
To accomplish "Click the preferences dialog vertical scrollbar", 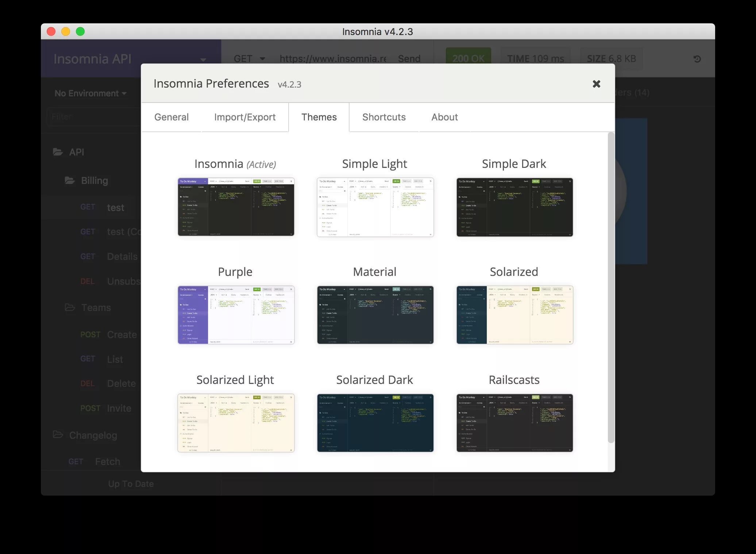I will (x=611, y=288).
